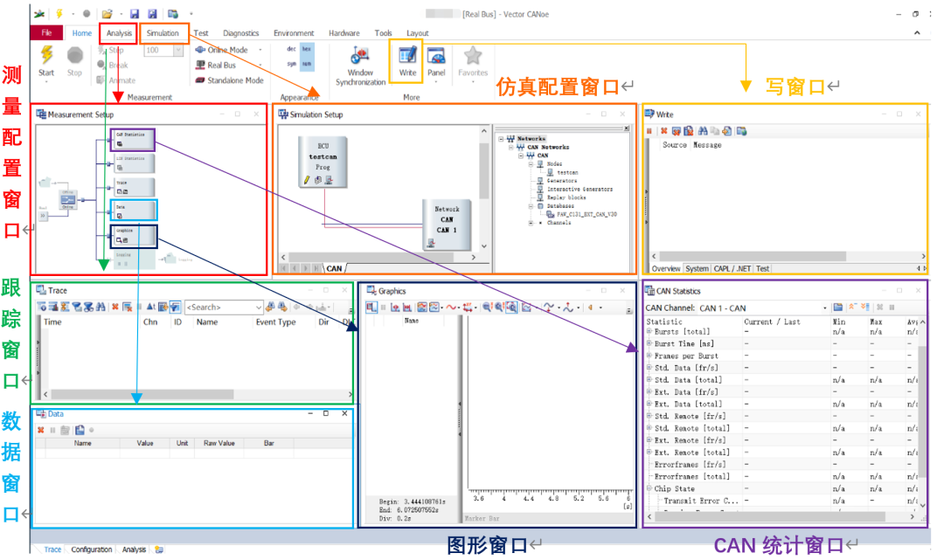Expand the Channels tree node
This screenshot has width=944, height=560.
point(531,223)
